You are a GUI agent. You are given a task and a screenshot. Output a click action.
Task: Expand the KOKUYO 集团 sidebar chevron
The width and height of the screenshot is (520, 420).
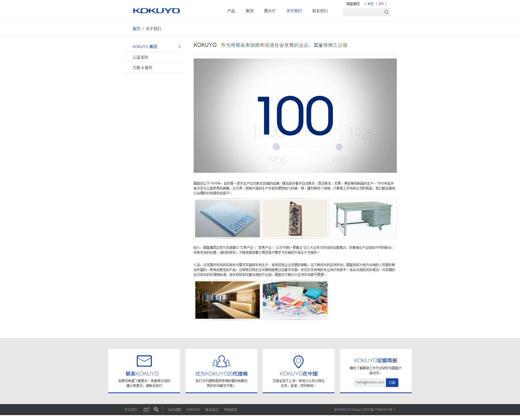pyautogui.click(x=180, y=47)
